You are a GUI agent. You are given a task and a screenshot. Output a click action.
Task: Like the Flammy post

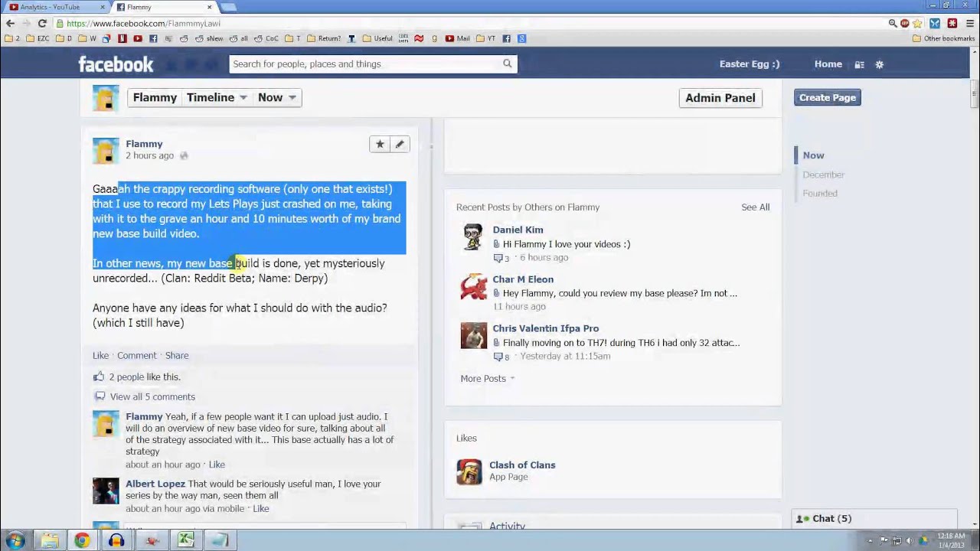[100, 355]
